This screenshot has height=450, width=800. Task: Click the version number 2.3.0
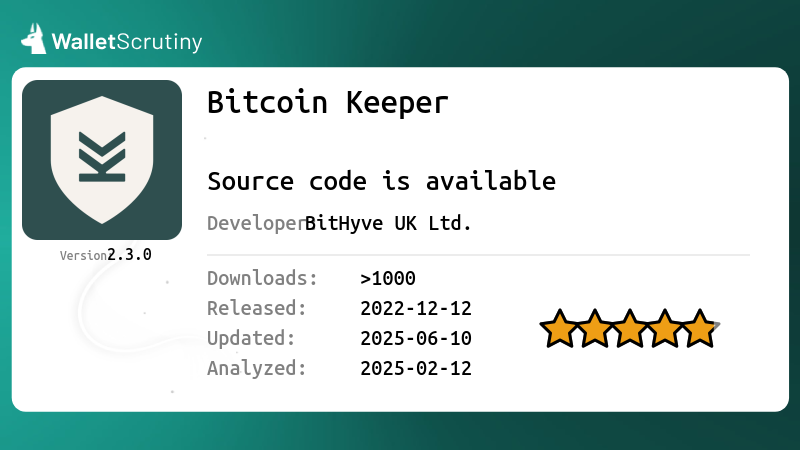pyautogui.click(x=129, y=255)
